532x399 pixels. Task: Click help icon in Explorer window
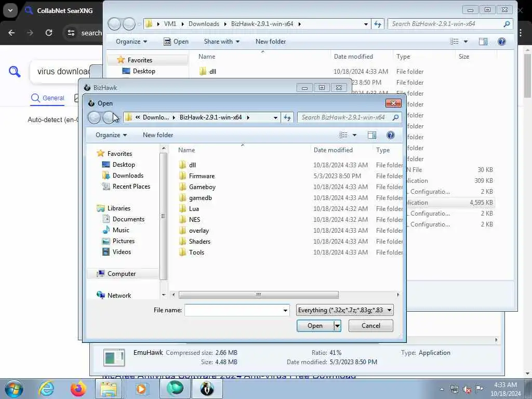(501, 42)
